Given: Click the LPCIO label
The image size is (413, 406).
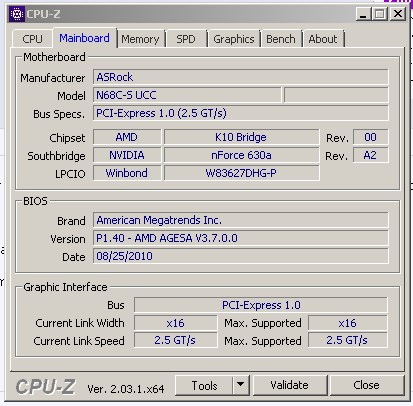Looking at the screenshot, I should point(70,174).
